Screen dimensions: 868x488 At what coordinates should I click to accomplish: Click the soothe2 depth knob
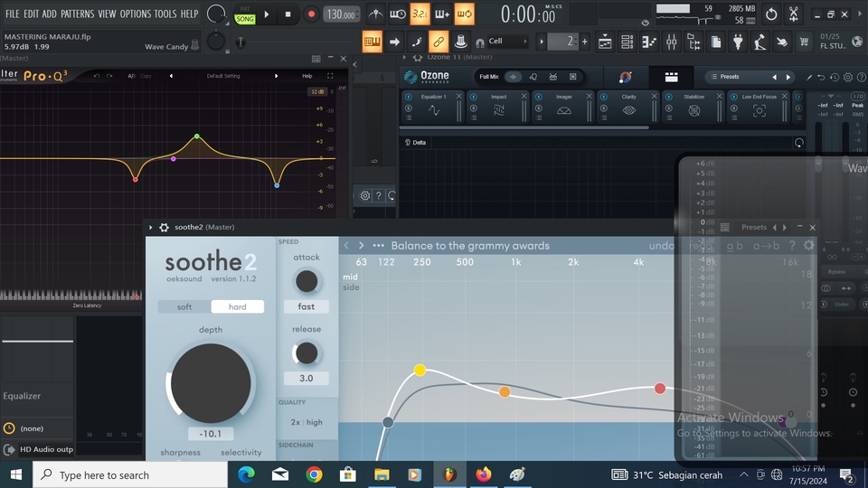click(211, 383)
